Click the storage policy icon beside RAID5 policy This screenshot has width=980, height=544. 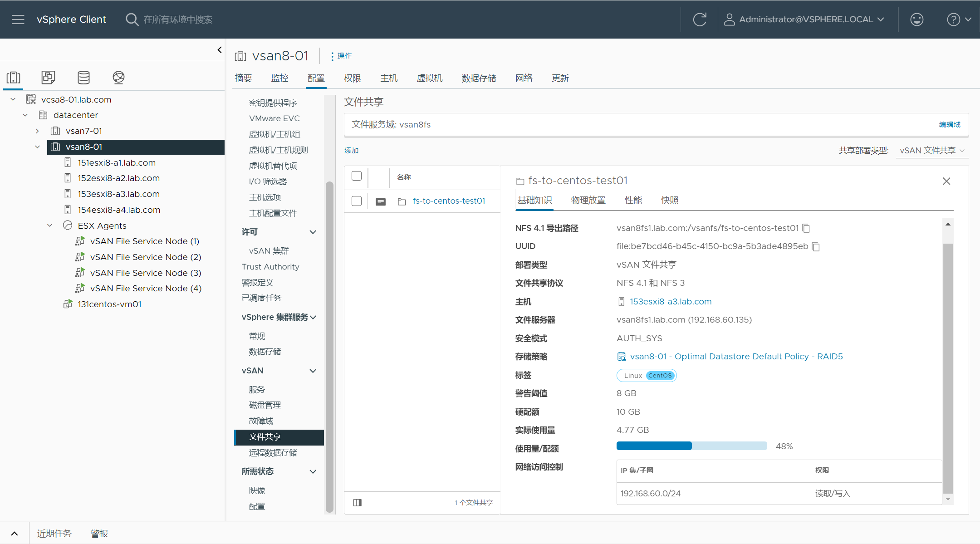click(622, 357)
